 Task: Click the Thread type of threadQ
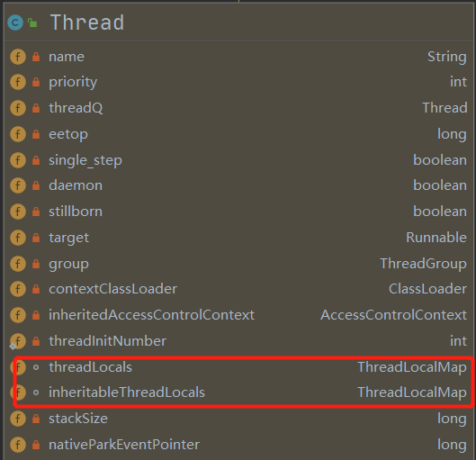pos(445,108)
